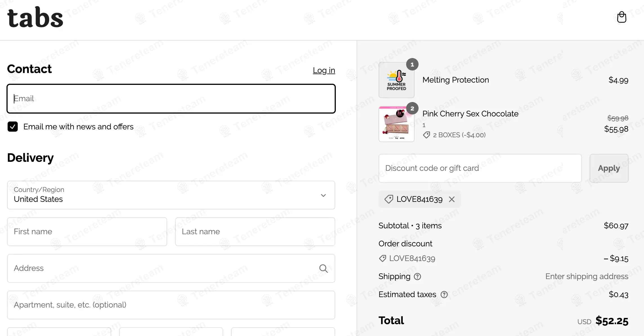Click the First name field
This screenshot has height=336, width=644.
click(87, 232)
